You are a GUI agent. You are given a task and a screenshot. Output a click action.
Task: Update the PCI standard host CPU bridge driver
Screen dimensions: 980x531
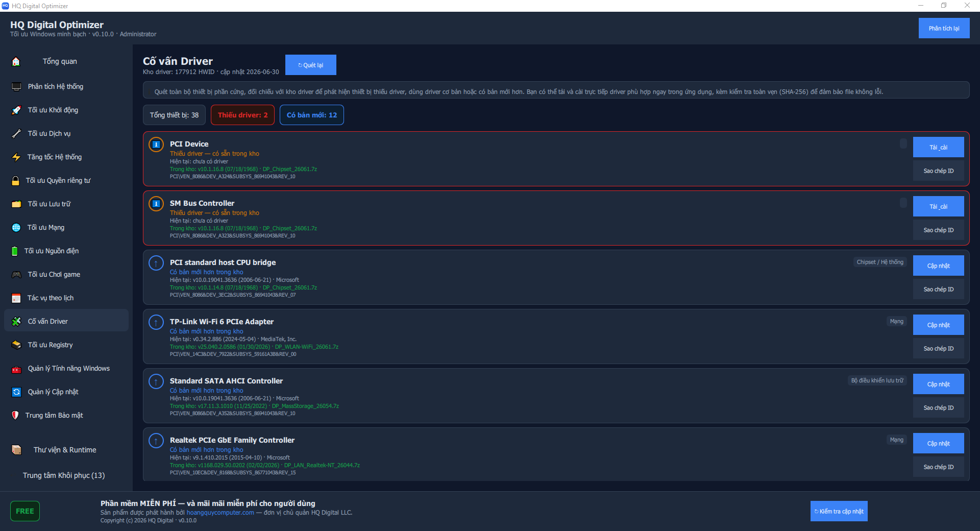pos(938,265)
